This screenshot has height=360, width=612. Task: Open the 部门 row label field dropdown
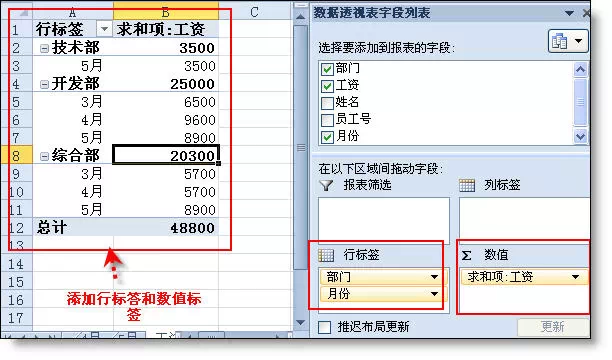[434, 277]
